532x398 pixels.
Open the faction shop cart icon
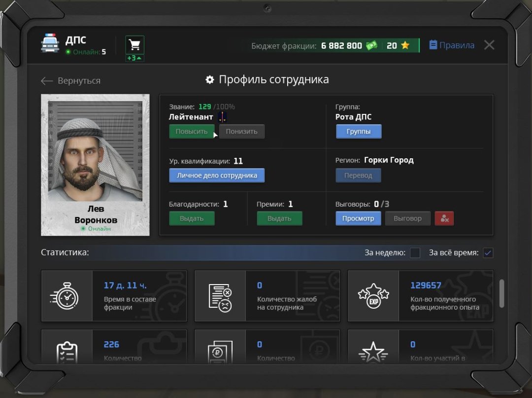(x=134, y=45)
